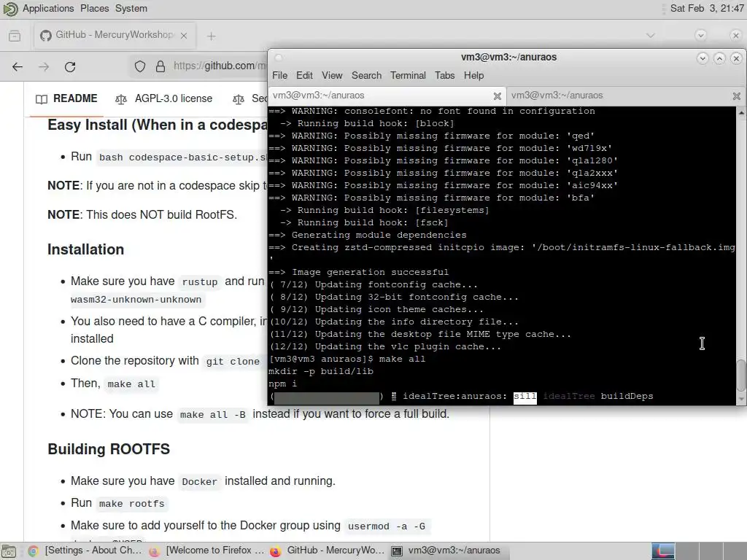This screenshot has width=747, height=560.
Task: Select the GitHub - MercuryWorkshop browser tab
Action: click(115, 35)
